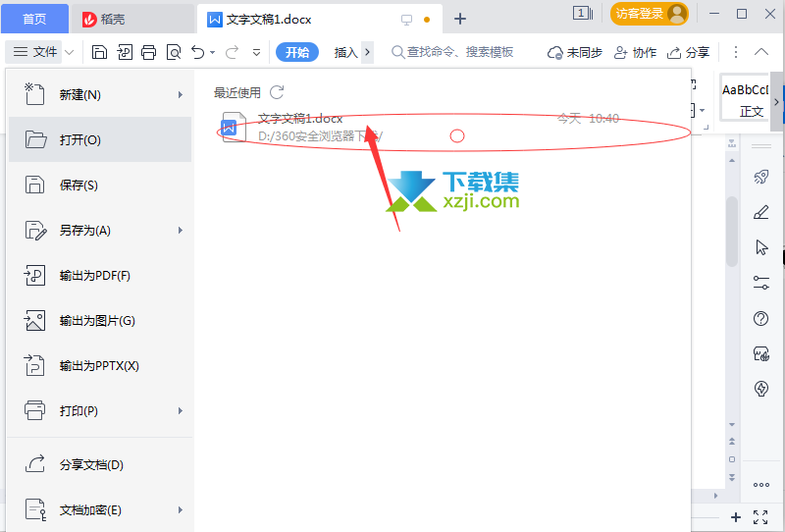Image resolution: width=785 pixels, height=532 pixels.
Task: Click the pen edit icon in the sidebar
Action: [761, 212]
